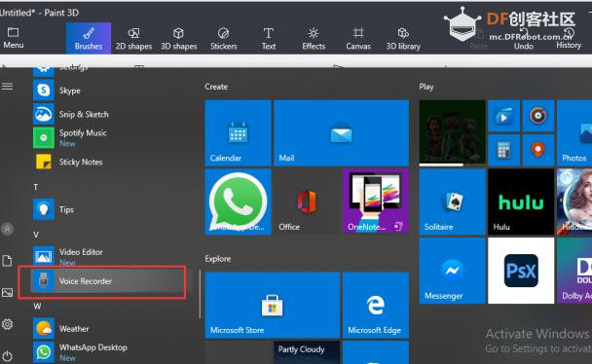Open the Hulu tile

[x=521, y=201]
